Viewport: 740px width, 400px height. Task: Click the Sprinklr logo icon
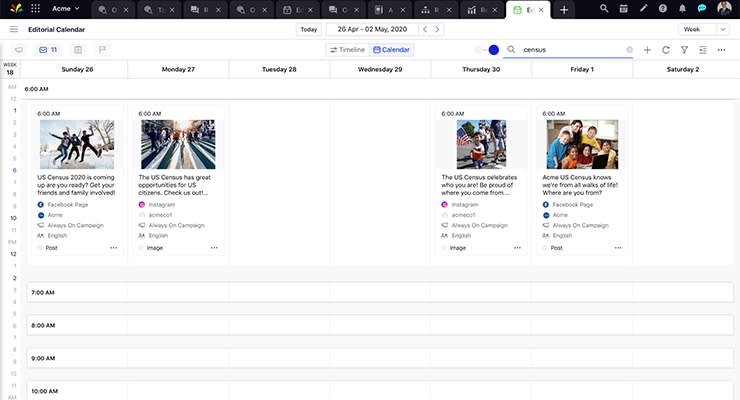pos(16,8)
